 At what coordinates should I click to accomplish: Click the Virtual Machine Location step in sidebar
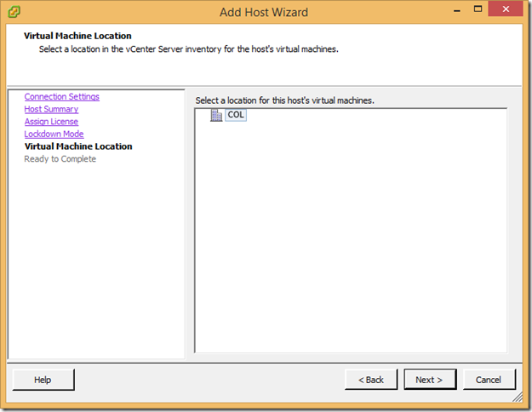click(78, 146)
